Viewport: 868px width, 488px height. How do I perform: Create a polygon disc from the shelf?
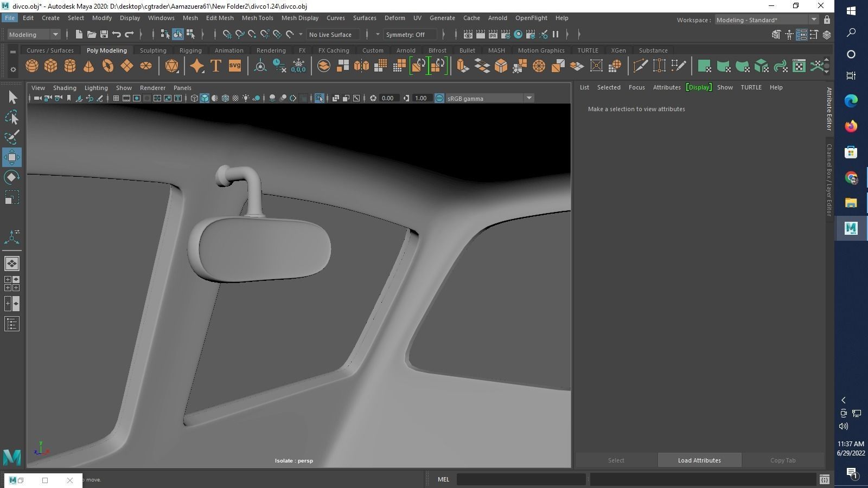point(146,66)
